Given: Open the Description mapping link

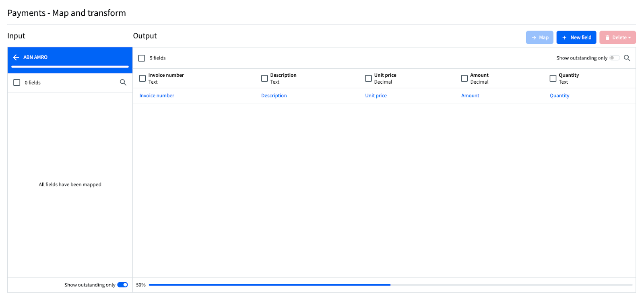Looking at the screenshot, I should coord(274,96).
